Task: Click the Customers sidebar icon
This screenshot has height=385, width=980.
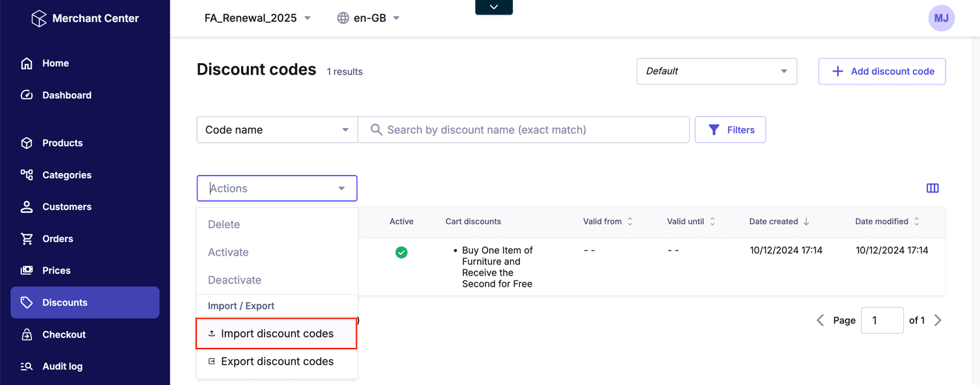Action: 27,207
